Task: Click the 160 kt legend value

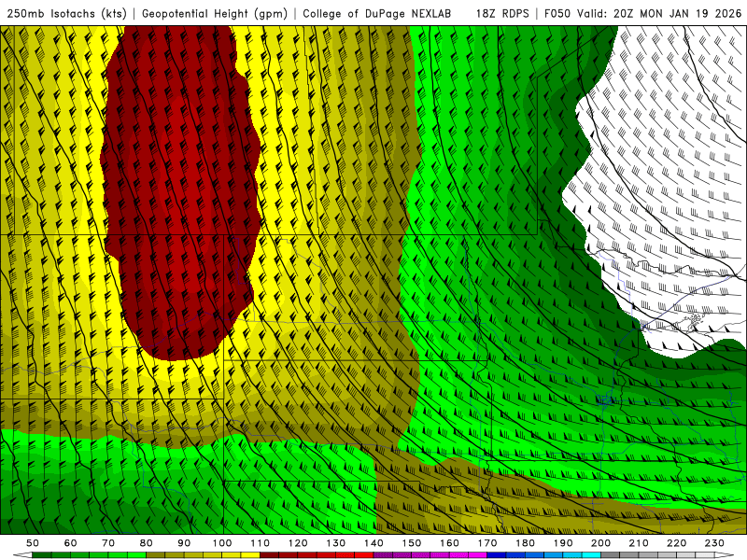Action: pyautogui.click(x=449, y=543)
